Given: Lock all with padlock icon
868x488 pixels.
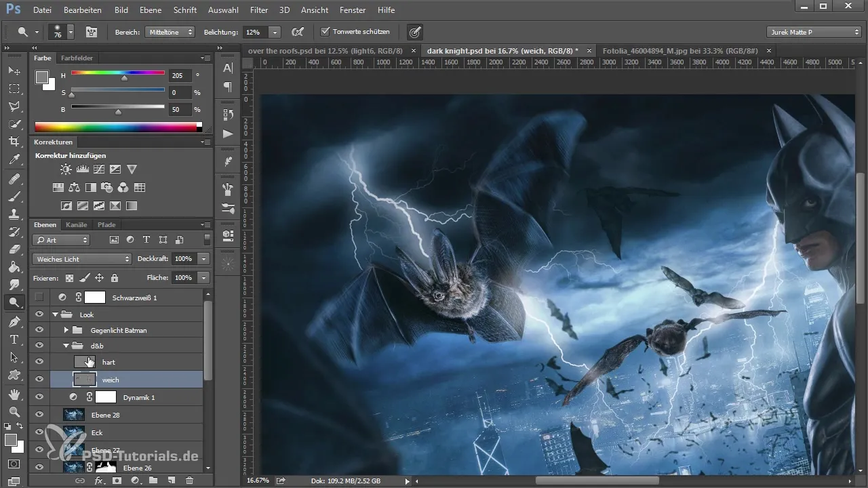Looking at the screenshot, I should coord(115,278).
